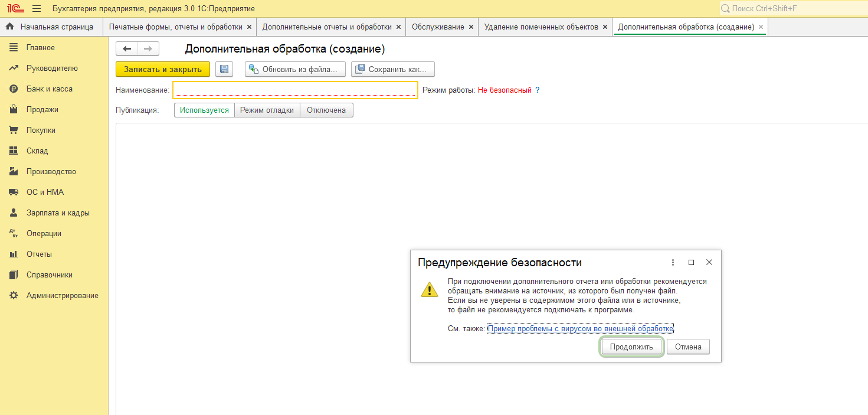
Task: Click the Производство factory icon
Action: [14, 171]
